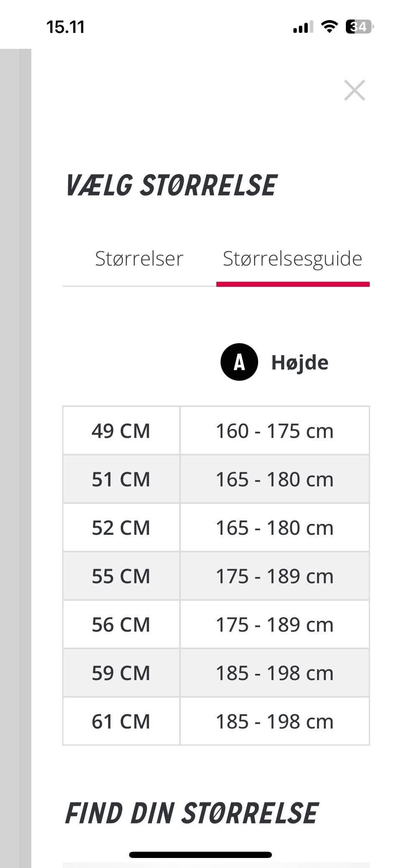Tap the Vælg størrelse heading
Screen dimensions: 401x868
(171, 186)
